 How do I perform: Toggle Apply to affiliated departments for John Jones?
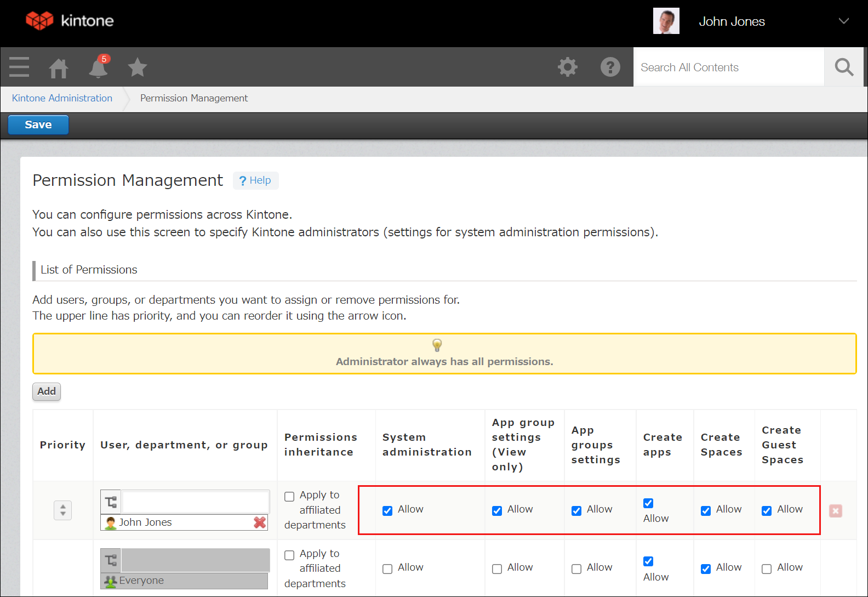289,497
